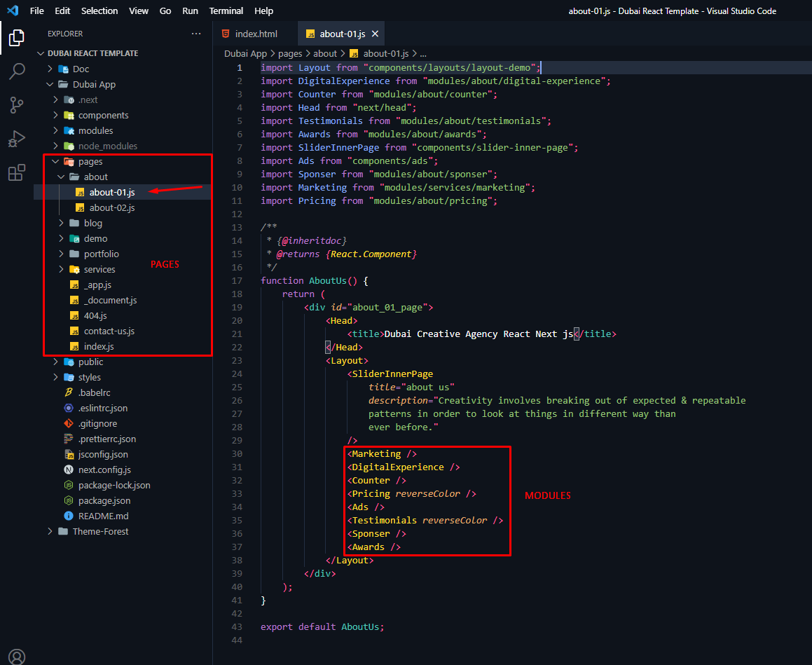This screenshot has width=812, height=665.
Task: Click the .babelrc Babel file icon
Action: 69,392
